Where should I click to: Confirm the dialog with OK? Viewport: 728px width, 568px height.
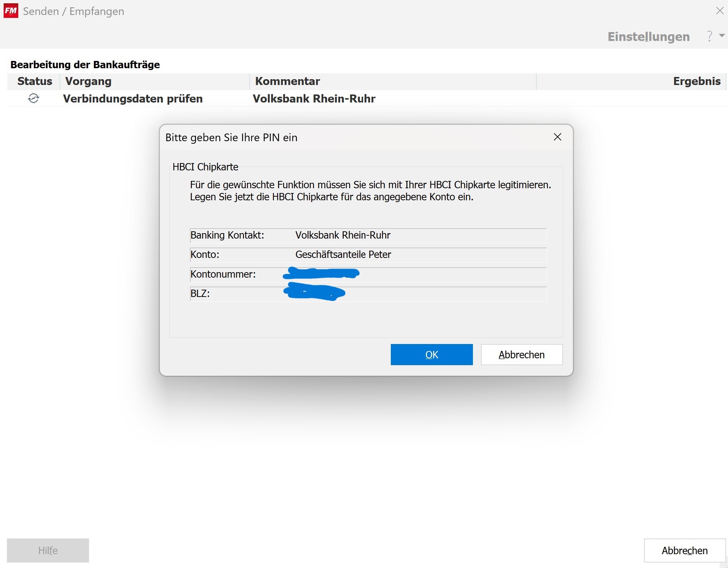point(431,355)
